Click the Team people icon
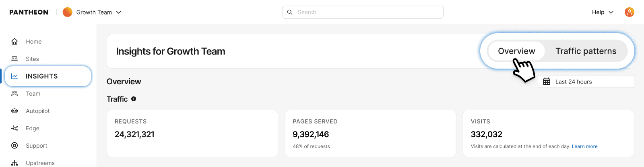 click(x=14, y=94)
